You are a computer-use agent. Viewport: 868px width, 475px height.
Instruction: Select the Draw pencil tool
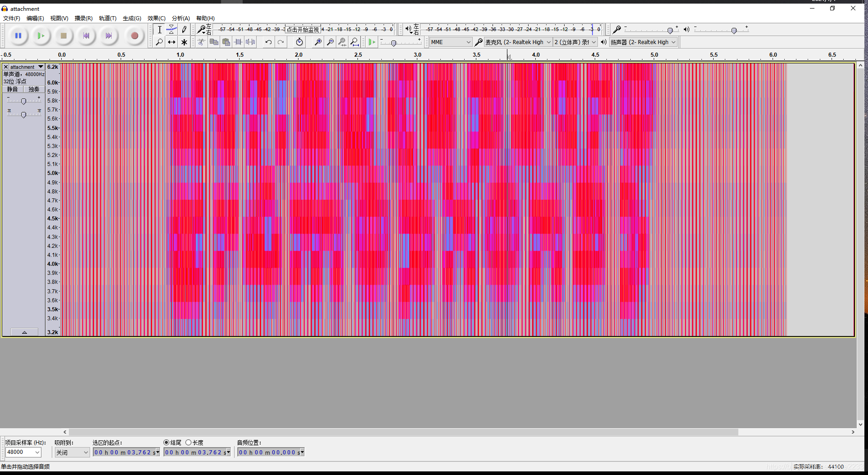tap(184, 30)
